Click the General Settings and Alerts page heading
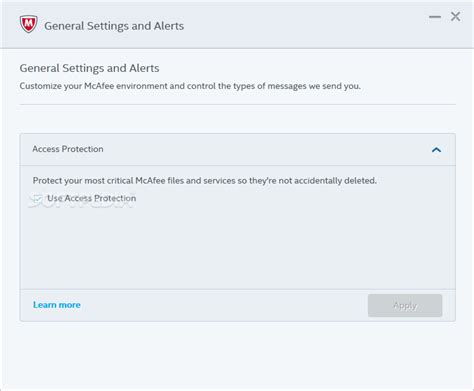Screen dimensions: 474x391 (89, 68)
